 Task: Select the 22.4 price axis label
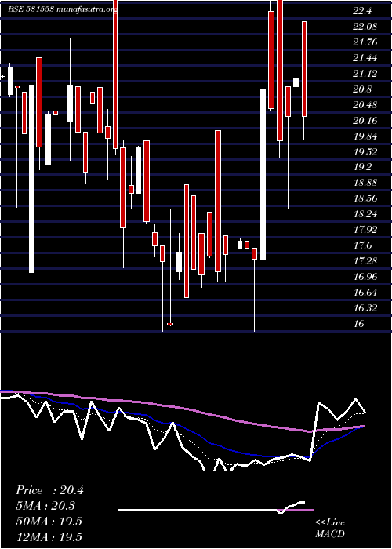362,11
